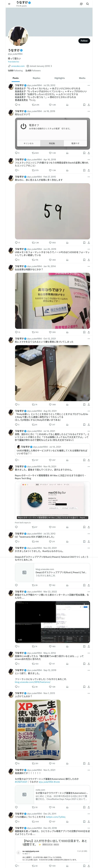Share the Jan 16, 2014 post
This screenshot has width=98, height=868.
[x=89, y=332]
